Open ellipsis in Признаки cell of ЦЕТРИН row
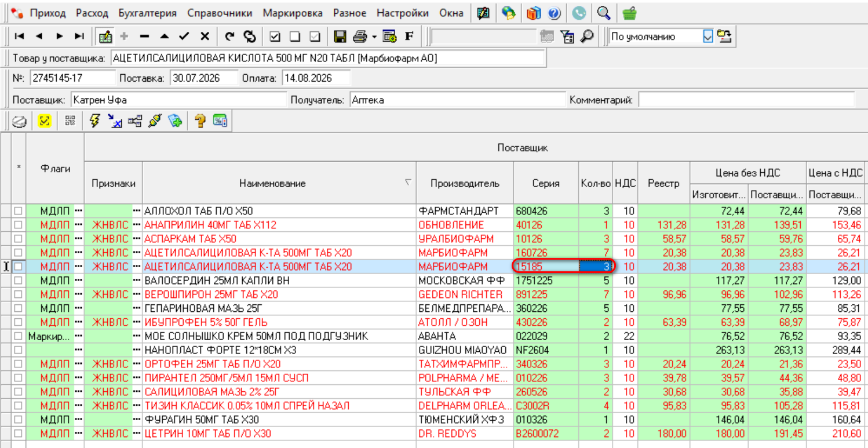868x448 pixels. click(x=137, y=434)
